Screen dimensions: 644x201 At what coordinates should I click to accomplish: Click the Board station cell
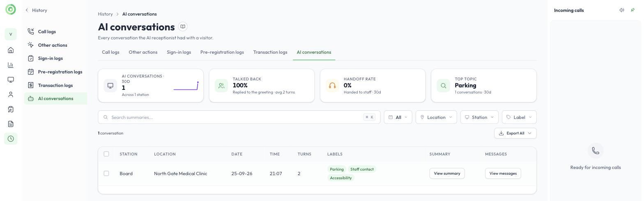(126, 174)
